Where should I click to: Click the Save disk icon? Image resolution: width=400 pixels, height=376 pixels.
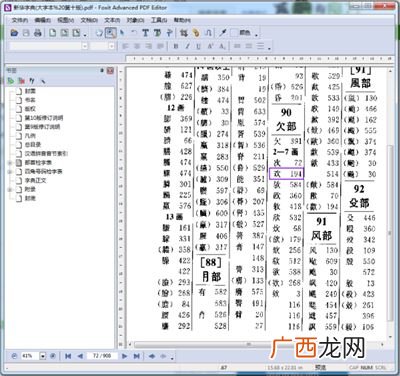click(26, 33)
